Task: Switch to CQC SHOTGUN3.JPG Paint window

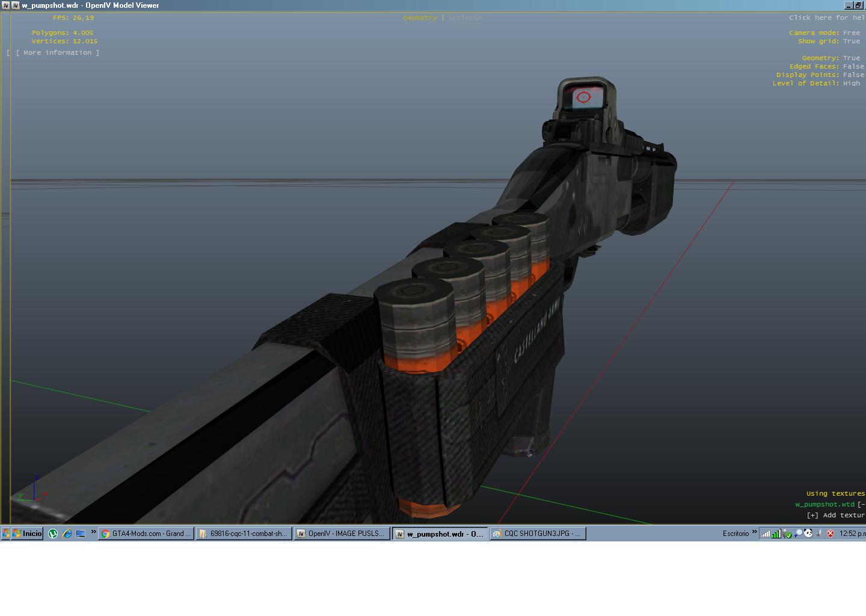Action: [538, 534]
